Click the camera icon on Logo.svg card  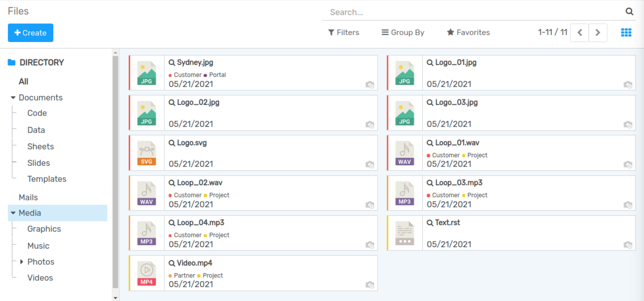[x=370, y=164]
